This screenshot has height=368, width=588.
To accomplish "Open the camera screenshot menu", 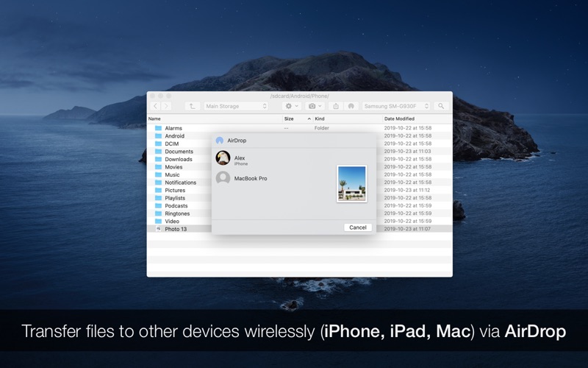I will [315, 106].
